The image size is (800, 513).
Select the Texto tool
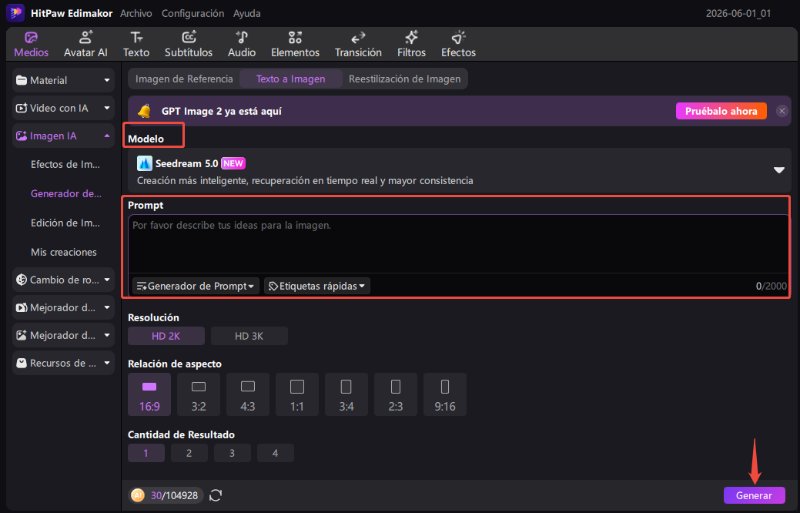[x=136, y=44]
